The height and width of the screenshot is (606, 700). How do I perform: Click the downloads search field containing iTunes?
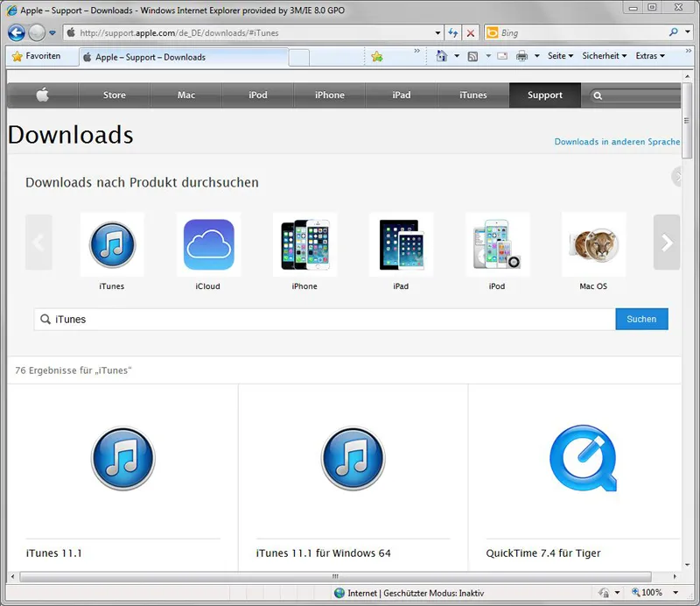click(x=325, y=319)
